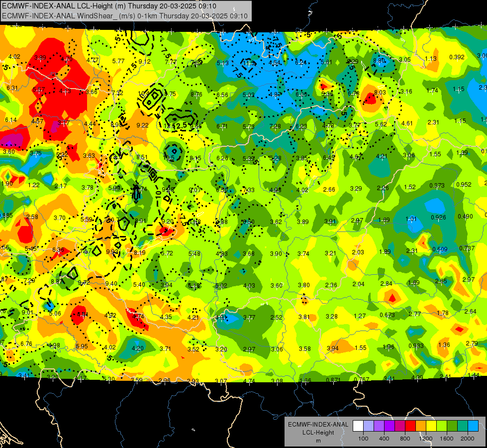
Task: Click the legend tick '2000'
Action: 468,439
